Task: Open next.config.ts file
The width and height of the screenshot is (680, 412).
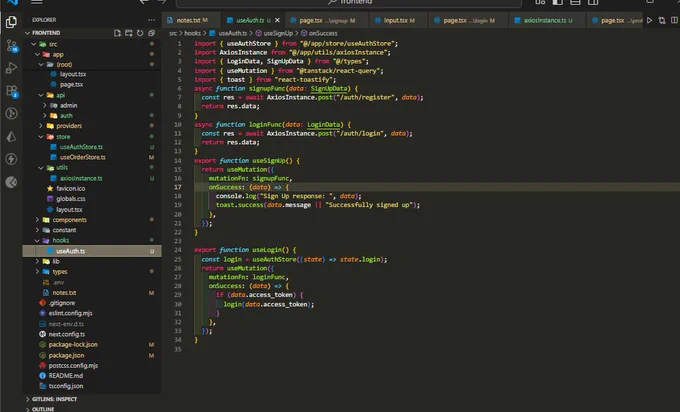Action: pyautogui.click(x=67, y=334)
